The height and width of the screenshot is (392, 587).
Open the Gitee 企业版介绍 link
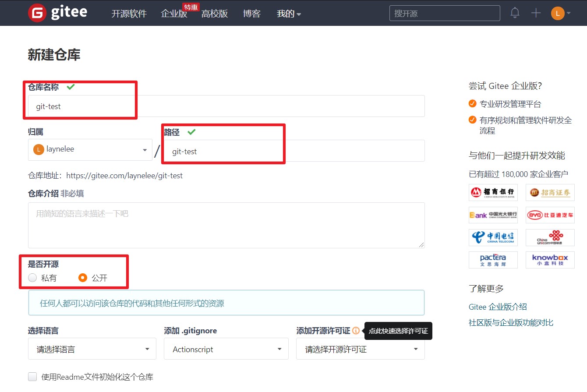tap(498, 307)
